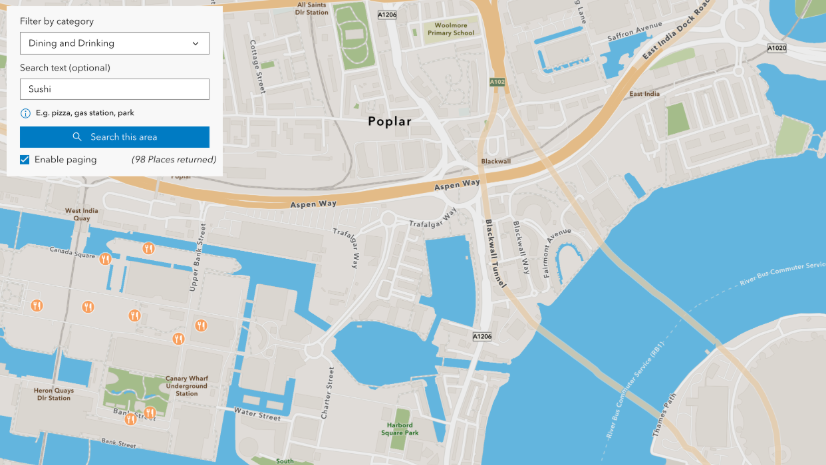Click the Woolmore Primary School label
826x465 pixels.
point(450,29)
